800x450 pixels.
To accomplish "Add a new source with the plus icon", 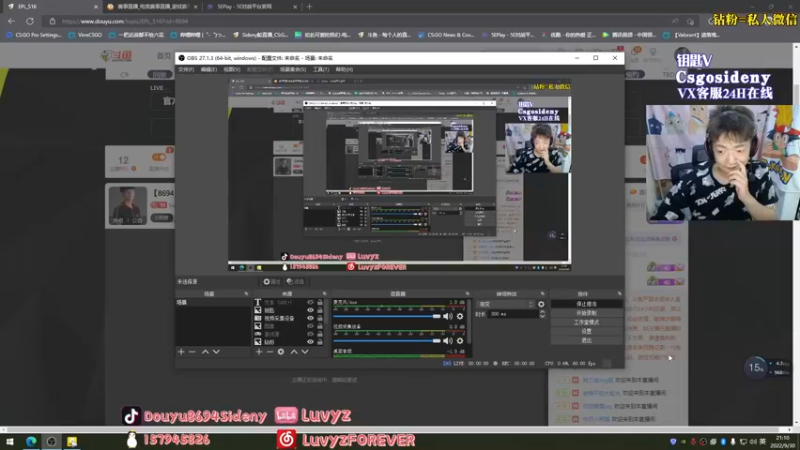I will tap(259, 352).
